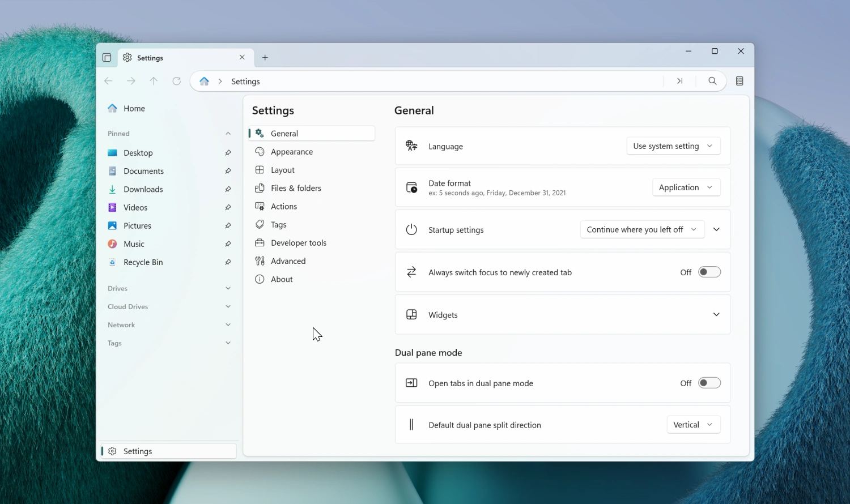Go forward with the right arrow
The image size is (850, 504).
131,81
